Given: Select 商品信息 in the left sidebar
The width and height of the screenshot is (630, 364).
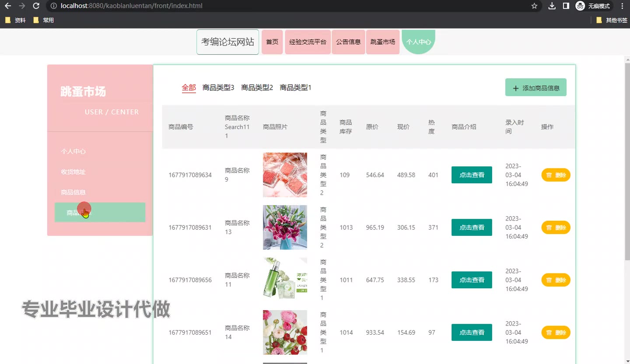Looking at the screenshot, I should [73, 192].
